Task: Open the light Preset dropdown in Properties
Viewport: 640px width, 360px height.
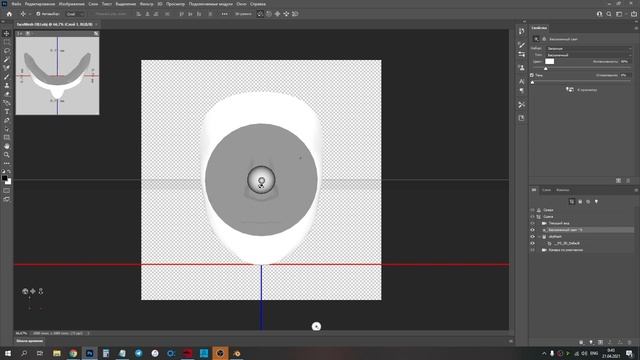Action: coord(588,49)
